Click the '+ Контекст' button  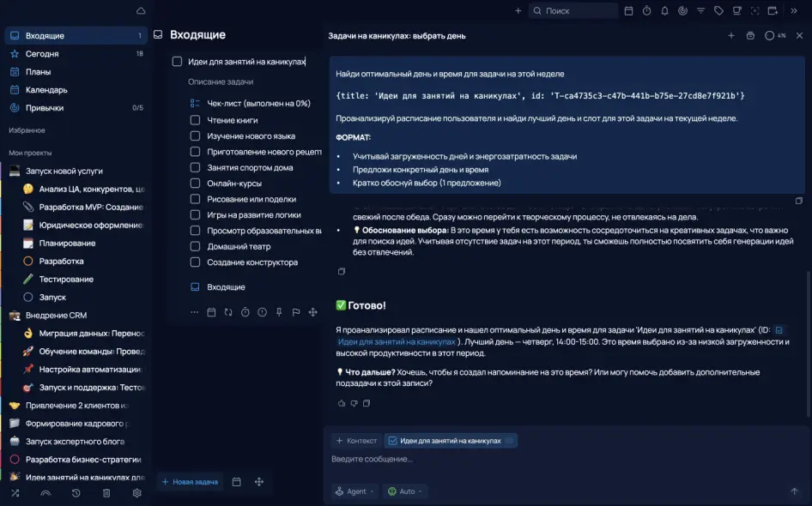356,441
